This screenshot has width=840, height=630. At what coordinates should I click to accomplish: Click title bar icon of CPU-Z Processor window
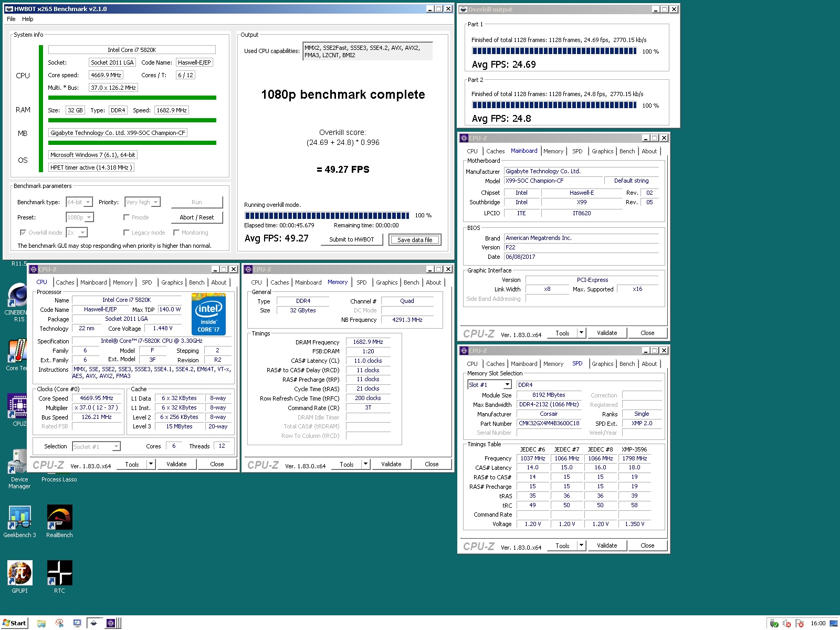point(34,269)
